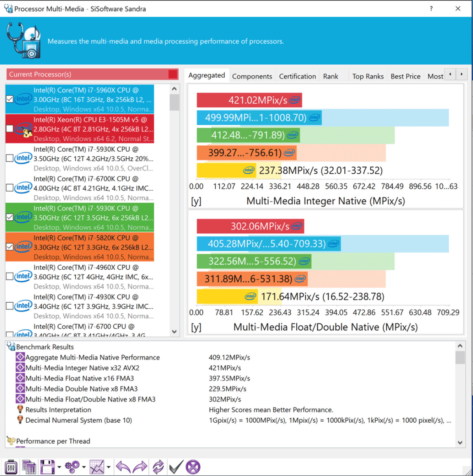Click the purple gears settings icon
Viewport: 473px width, 476px height.
(72, 467)
